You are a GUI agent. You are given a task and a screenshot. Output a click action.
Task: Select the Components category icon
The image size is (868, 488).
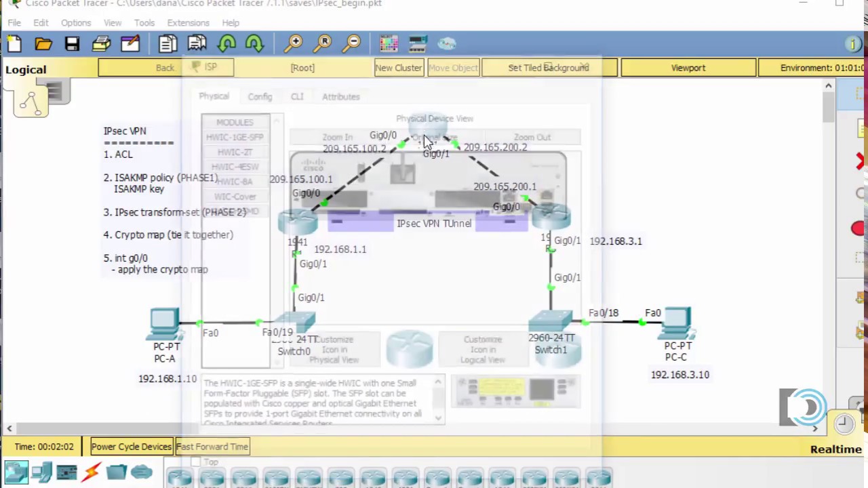pos(66,472)
